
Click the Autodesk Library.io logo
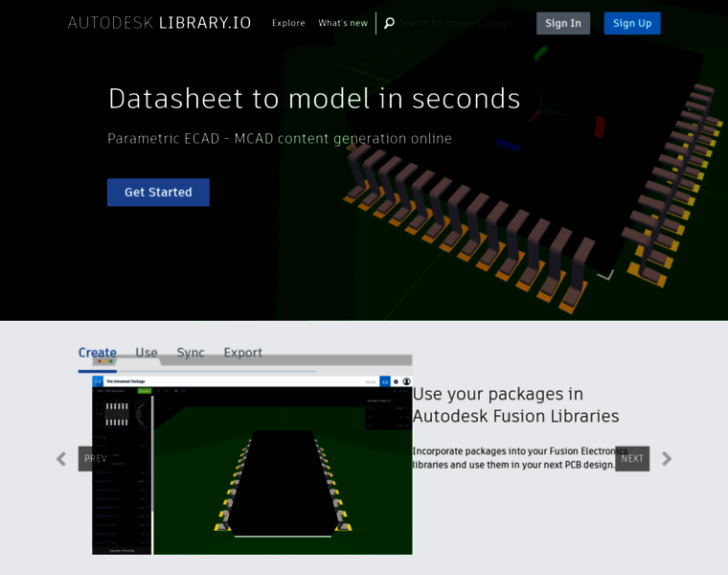click(x=159, y=23)
